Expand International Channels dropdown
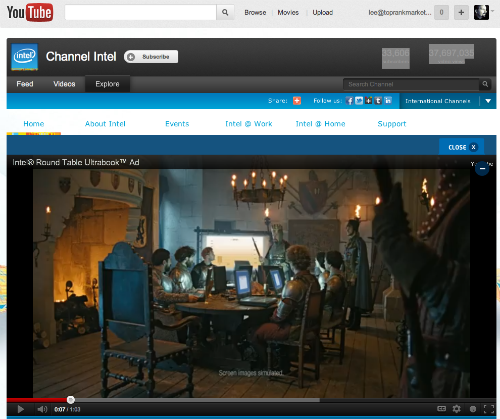The image size is (500, 419). coord(488,101)
